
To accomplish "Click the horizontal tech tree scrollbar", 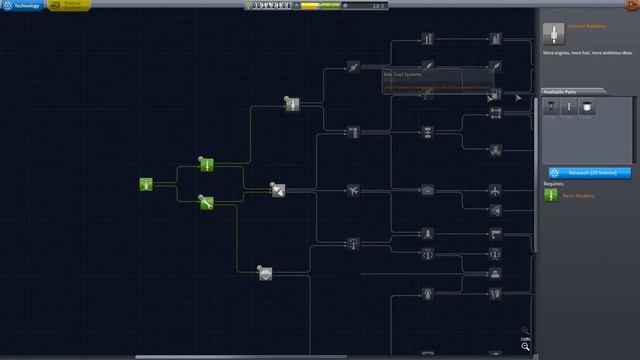I will click(241, 357).
